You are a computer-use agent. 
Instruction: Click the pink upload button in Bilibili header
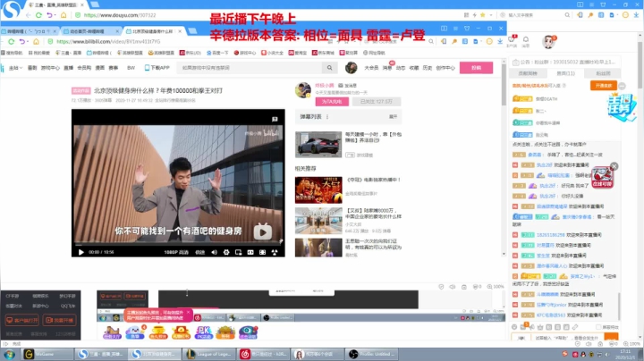point(476,68)
